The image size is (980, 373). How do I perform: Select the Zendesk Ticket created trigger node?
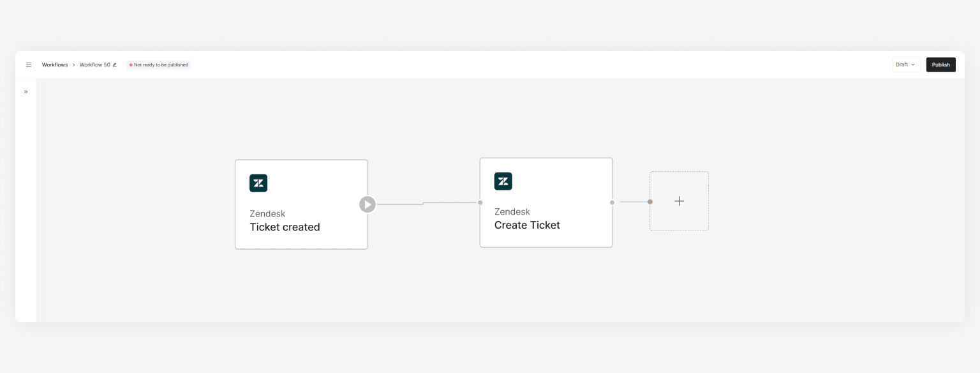click(x=301, y=204)
